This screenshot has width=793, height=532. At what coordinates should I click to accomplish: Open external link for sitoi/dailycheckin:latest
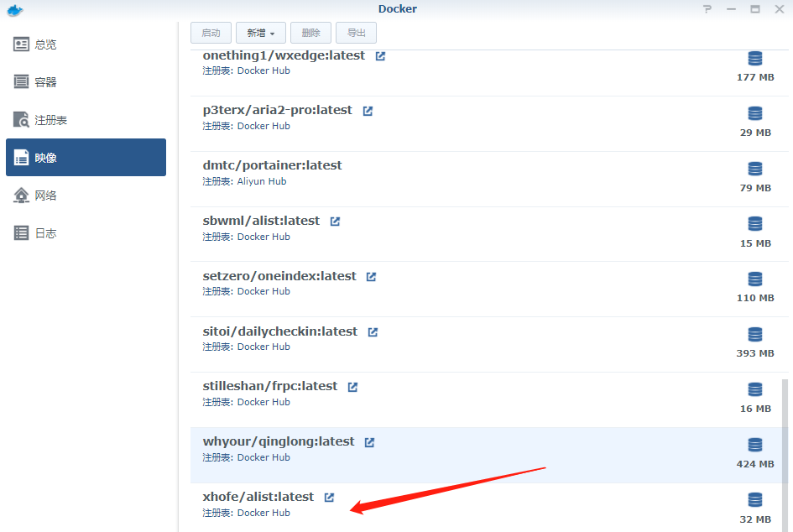tap(373, 331)
